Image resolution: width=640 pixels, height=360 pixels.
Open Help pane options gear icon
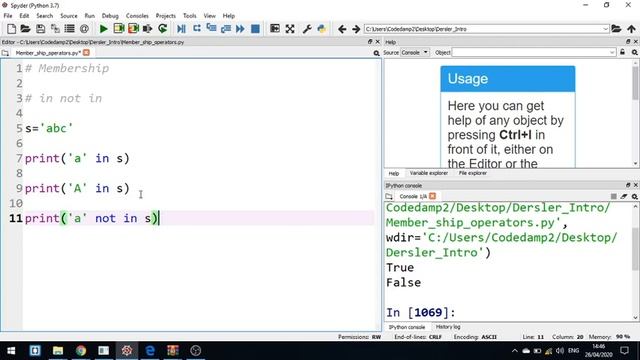pos(635,52)
